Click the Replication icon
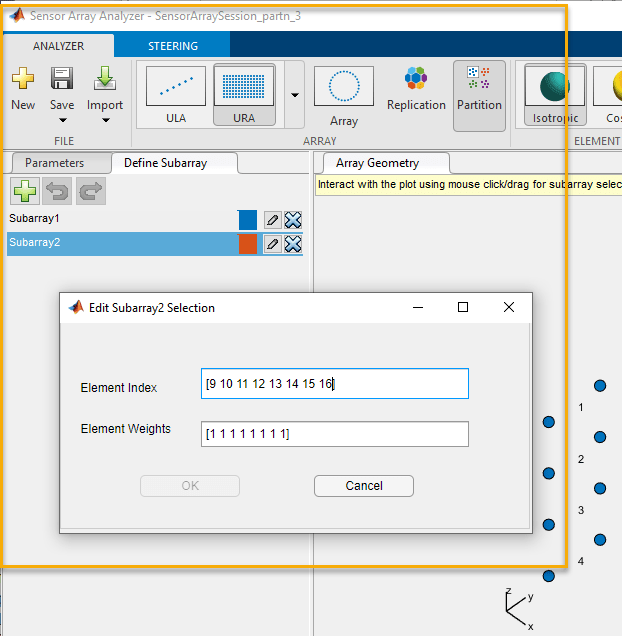This screenshot has width=622, height=636. pyautogui.click(x=416, y=78)
